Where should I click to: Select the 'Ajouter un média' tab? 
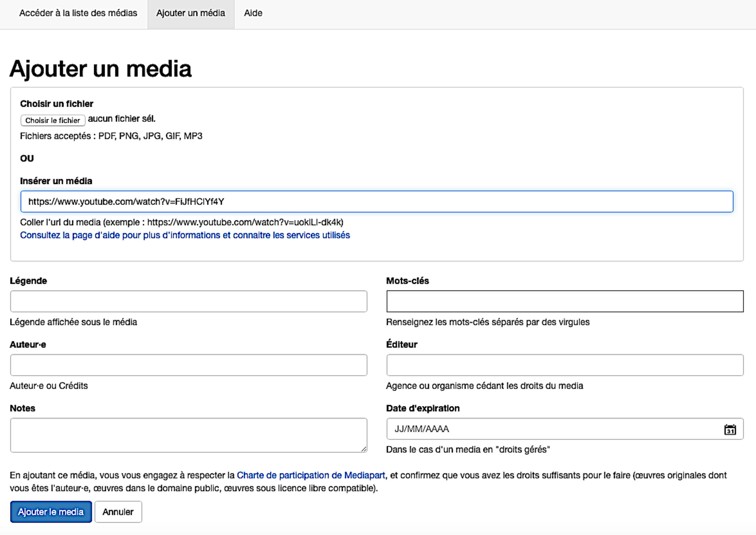(191, 13)
